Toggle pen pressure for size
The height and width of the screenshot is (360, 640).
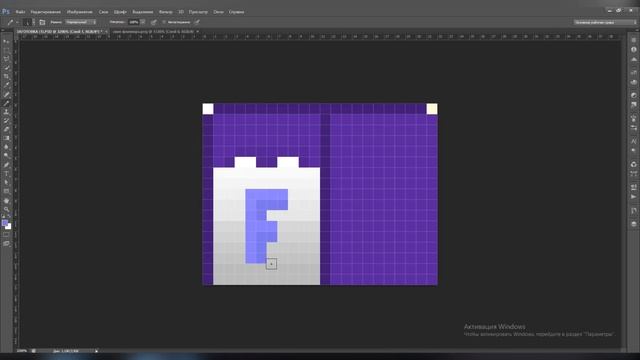point(197,22)
